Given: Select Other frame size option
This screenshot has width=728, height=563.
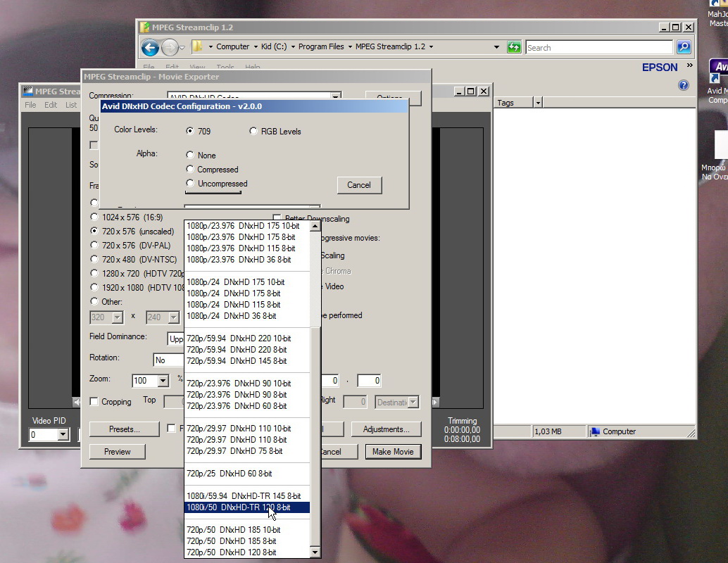Looking at the screenshot, I should pos(94,301).
